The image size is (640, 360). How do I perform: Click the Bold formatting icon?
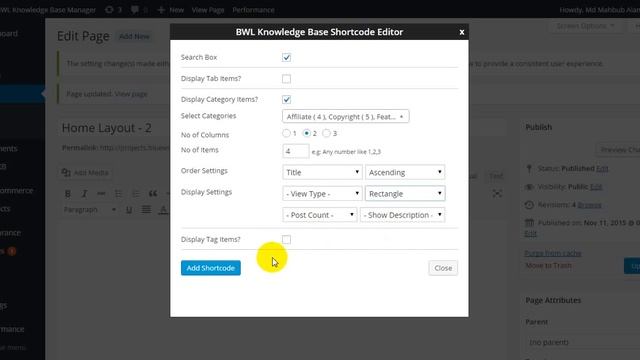[68, 194]
